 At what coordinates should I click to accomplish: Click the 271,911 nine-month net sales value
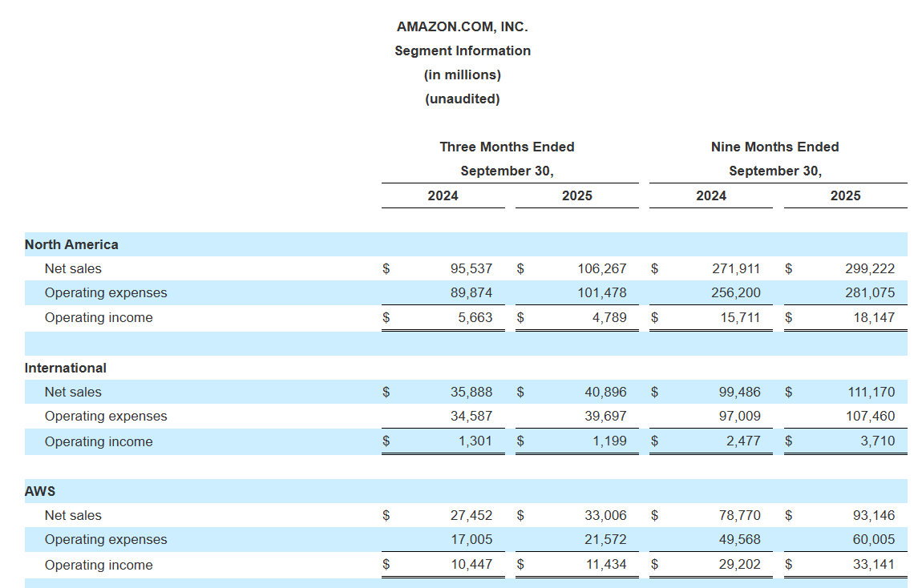[736, 268]
